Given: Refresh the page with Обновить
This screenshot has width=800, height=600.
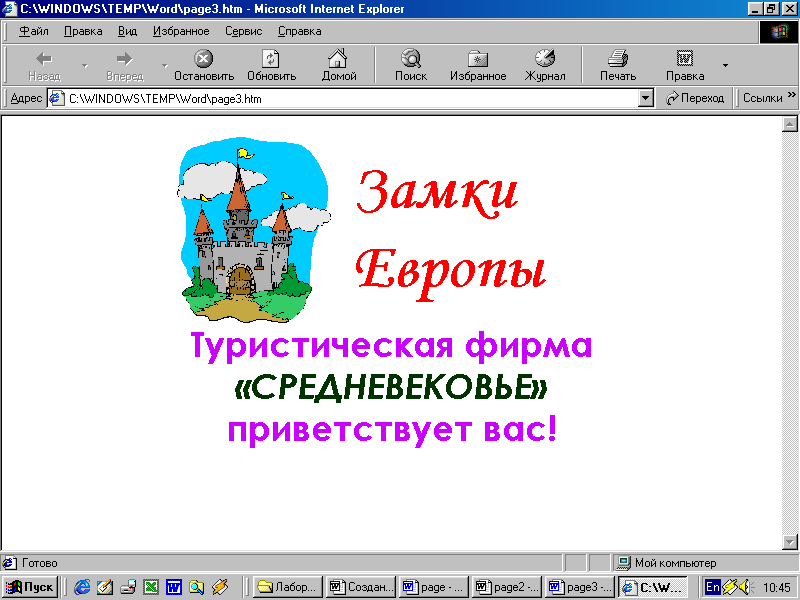Looking at the screenshot, I should [271, 65].
